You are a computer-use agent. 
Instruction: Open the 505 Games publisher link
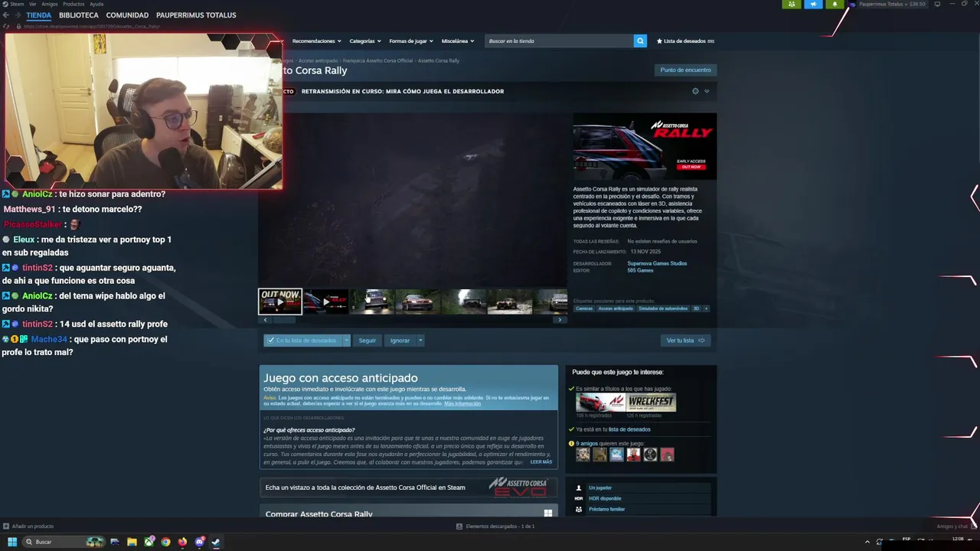click(x=640, y=270)
